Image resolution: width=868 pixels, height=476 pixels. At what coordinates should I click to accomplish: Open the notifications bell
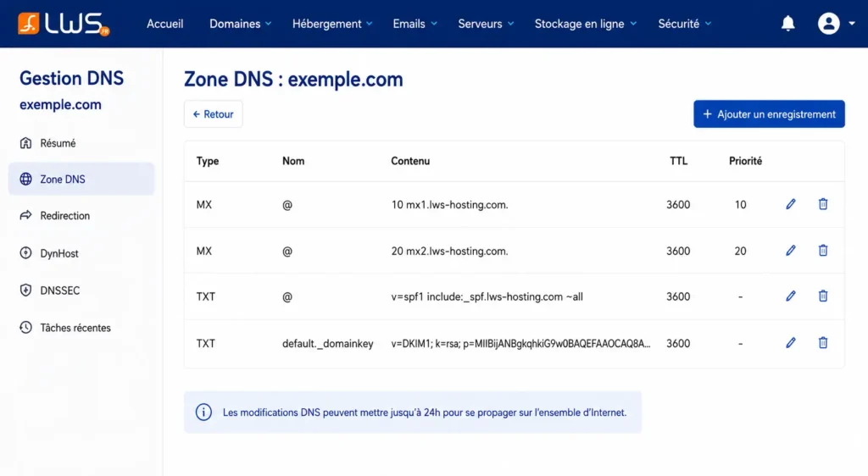click(x=787, y=23)
